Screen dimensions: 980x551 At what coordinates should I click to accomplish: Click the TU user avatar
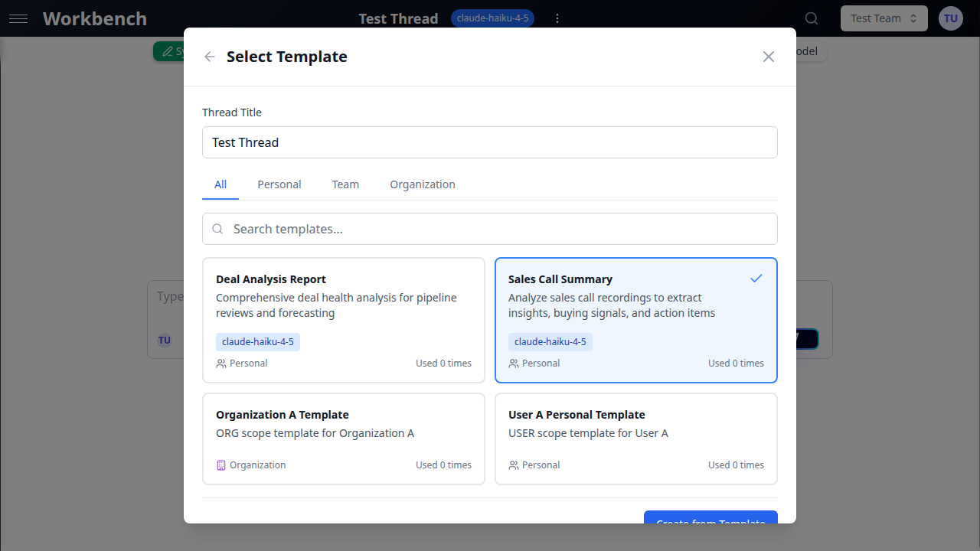(950, 18)
